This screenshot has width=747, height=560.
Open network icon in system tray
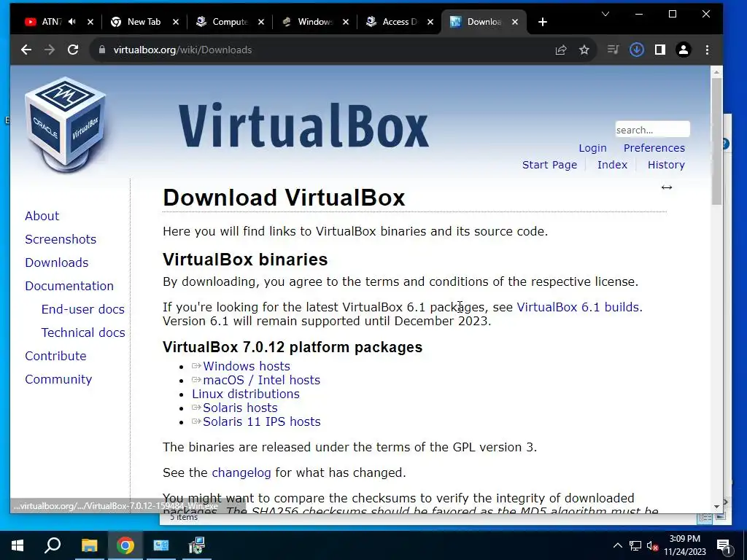[635, 545]
